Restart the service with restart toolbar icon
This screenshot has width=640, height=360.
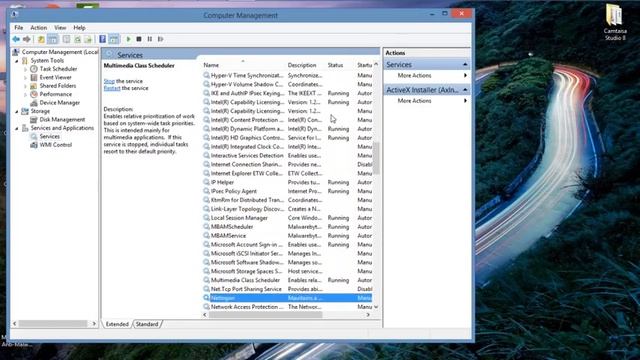(x=161, y=39)
